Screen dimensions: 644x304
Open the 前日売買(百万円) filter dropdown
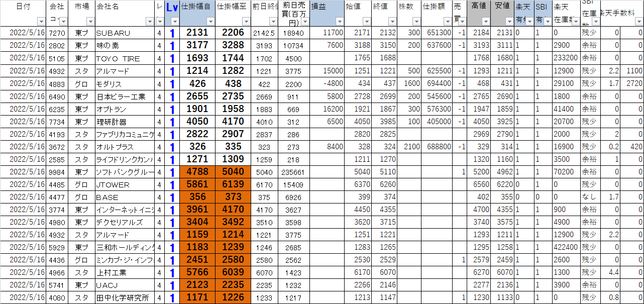305,22
